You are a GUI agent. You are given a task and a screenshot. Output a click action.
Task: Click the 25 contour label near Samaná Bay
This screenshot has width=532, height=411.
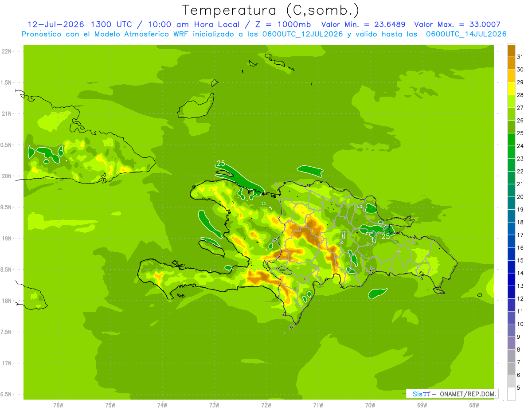386,236
